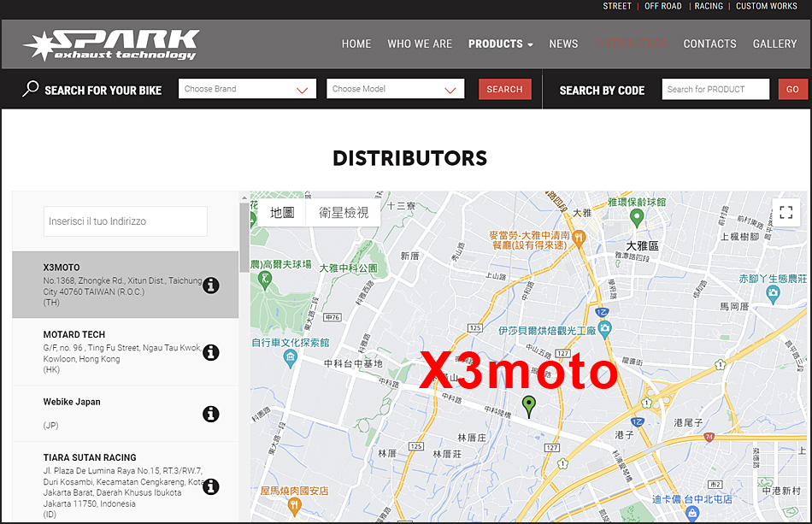The image size is (812, 524).
Task: Click the orange BBQ restaurant marker
Action: (x=294, y=506)
